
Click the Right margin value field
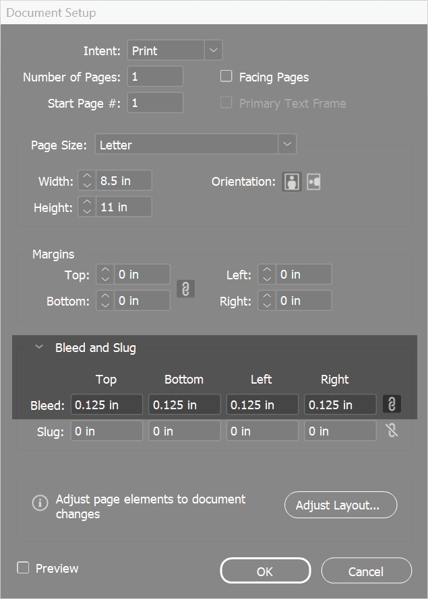304,301
